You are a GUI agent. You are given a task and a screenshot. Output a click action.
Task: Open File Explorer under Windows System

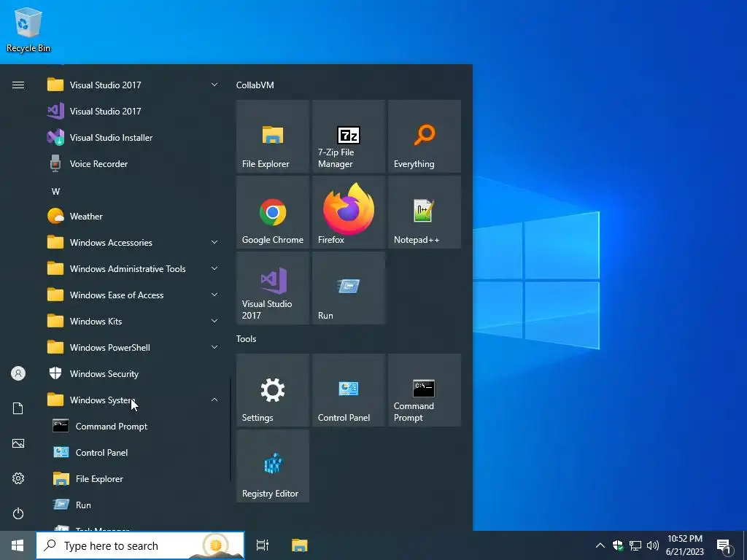click(133, 478)
